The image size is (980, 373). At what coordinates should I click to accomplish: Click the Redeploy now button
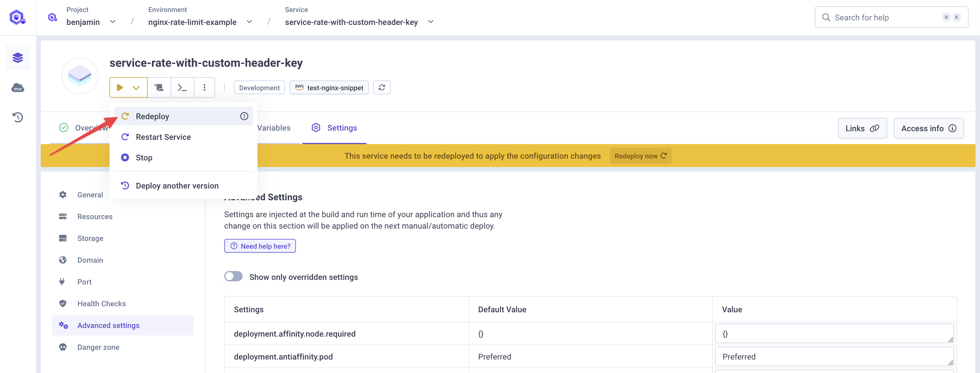640,156
